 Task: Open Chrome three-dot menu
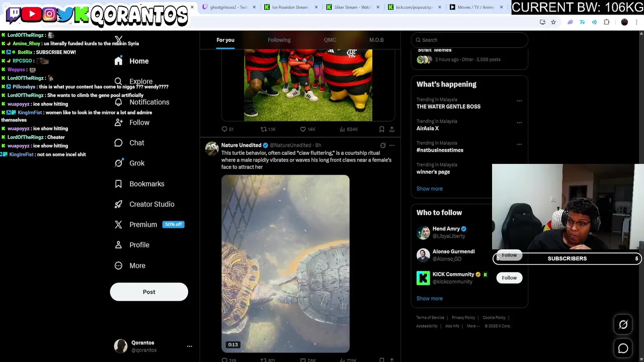pos(637,22)
